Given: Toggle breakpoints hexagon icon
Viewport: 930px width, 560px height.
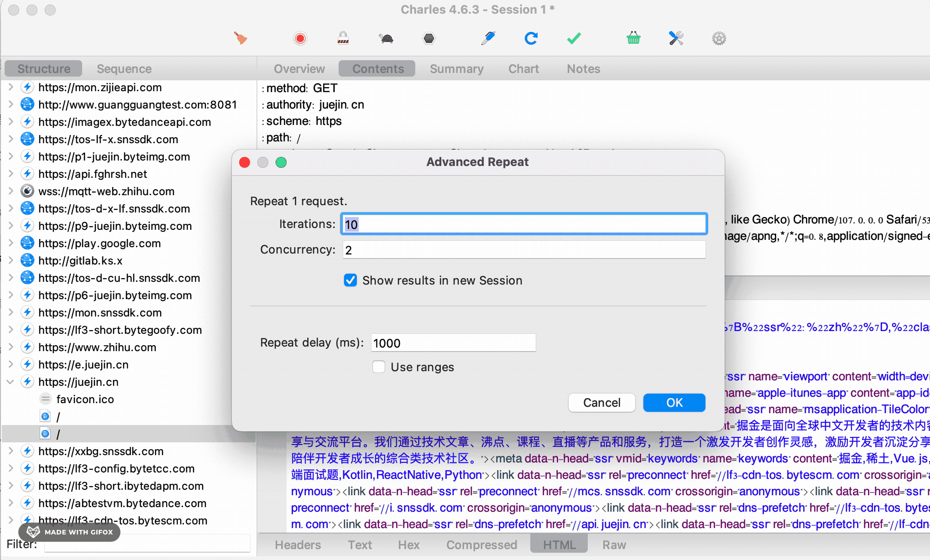Looking at the screenshot, I should click(x=428, y=38).
